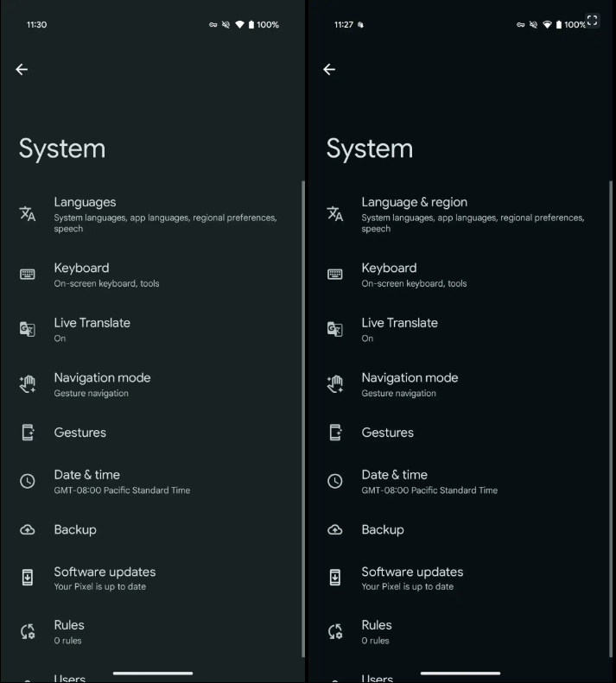Open Live Translate on the left screen
616x683 pixels.
pyautogui.click(x=151, y=329)
